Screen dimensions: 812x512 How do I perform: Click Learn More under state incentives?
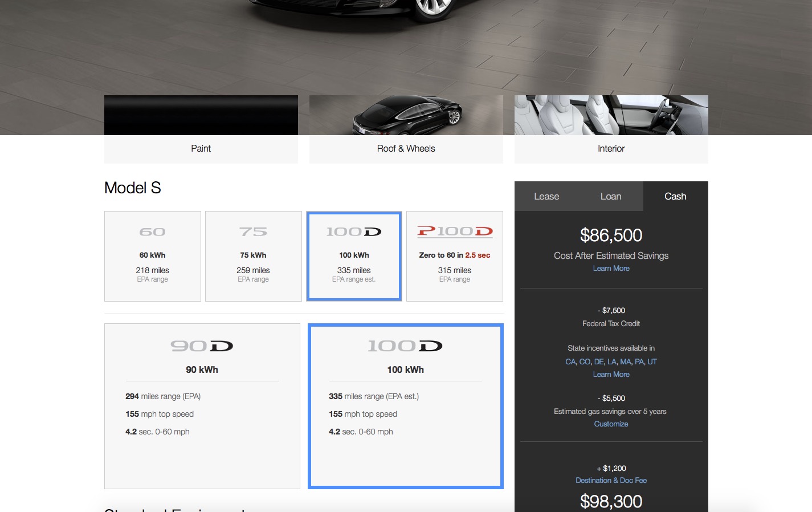[x=611, y=375]
